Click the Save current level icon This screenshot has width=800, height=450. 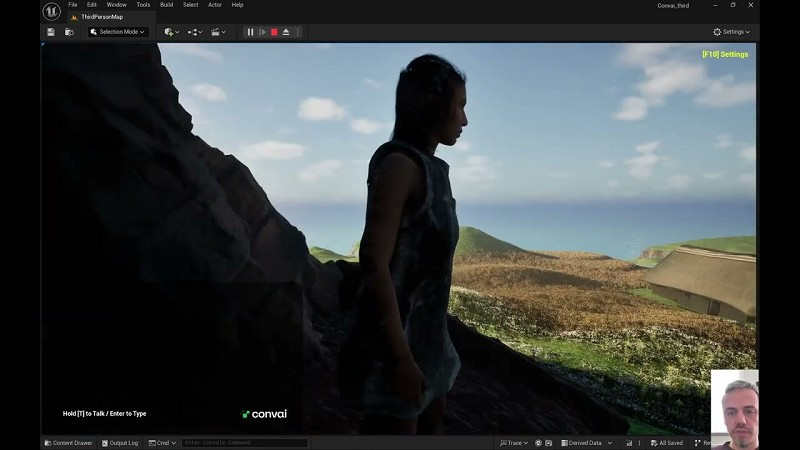(51, 32)
